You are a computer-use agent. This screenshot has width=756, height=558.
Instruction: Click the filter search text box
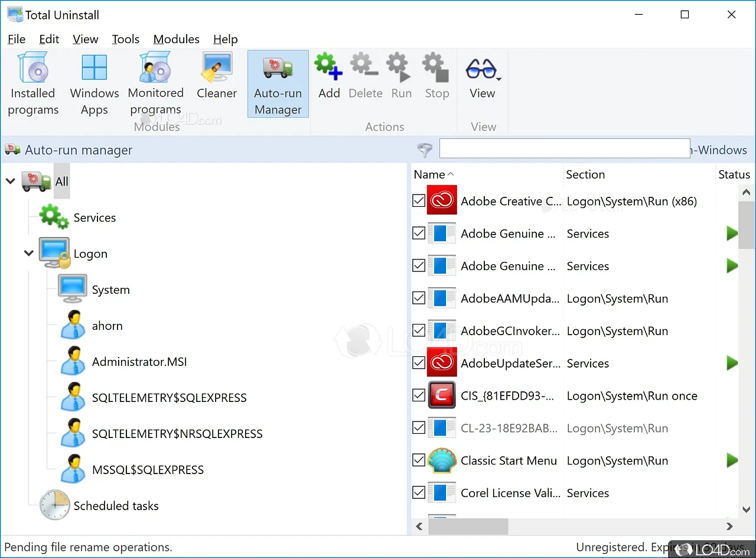(564, 149)
